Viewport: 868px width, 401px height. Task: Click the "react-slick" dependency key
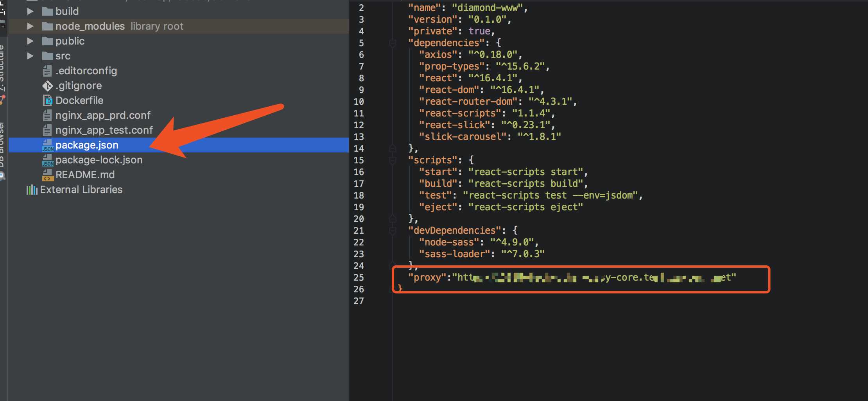[x=455, y=125]
